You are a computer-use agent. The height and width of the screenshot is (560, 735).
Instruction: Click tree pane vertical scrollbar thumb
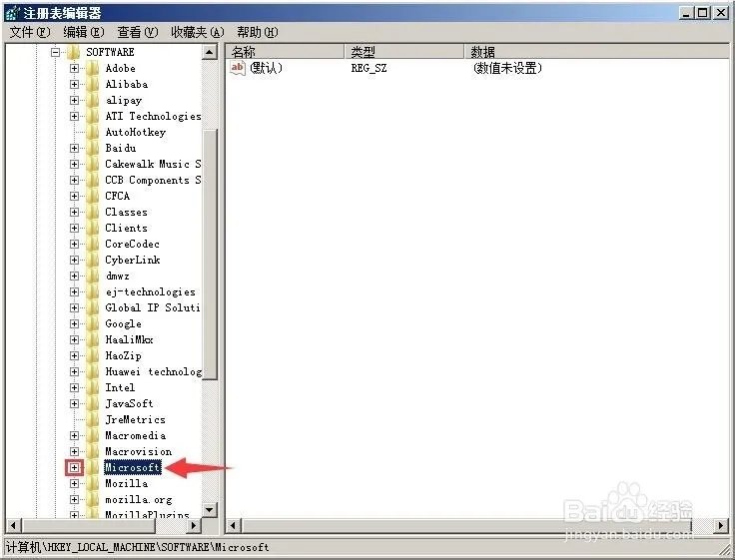(x=210, y=254)
